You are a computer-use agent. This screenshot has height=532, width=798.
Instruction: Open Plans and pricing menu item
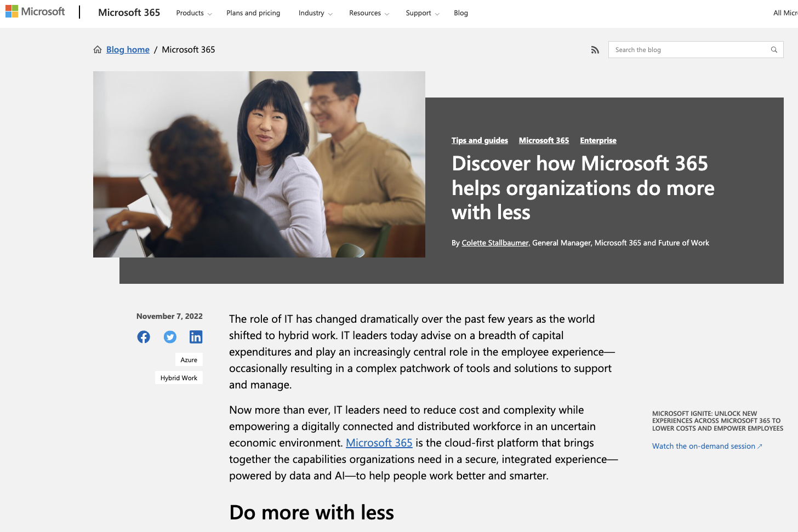click(253, 13)
